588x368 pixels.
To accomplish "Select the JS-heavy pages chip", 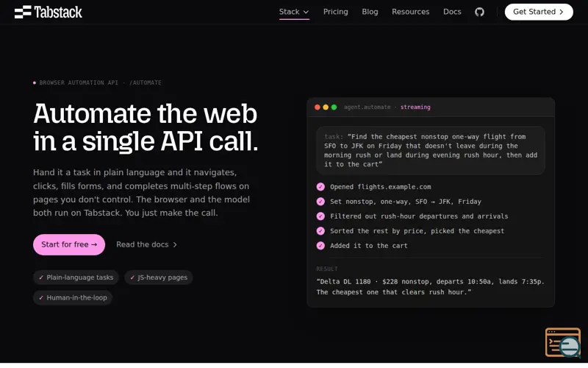I will [x=159, y=277].
